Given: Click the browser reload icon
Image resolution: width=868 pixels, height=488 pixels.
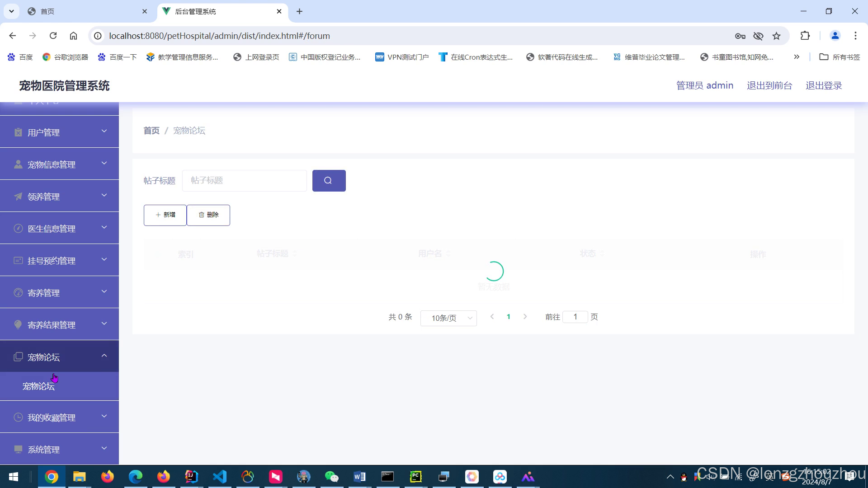Looking at the screenshot, I should 53,36.
